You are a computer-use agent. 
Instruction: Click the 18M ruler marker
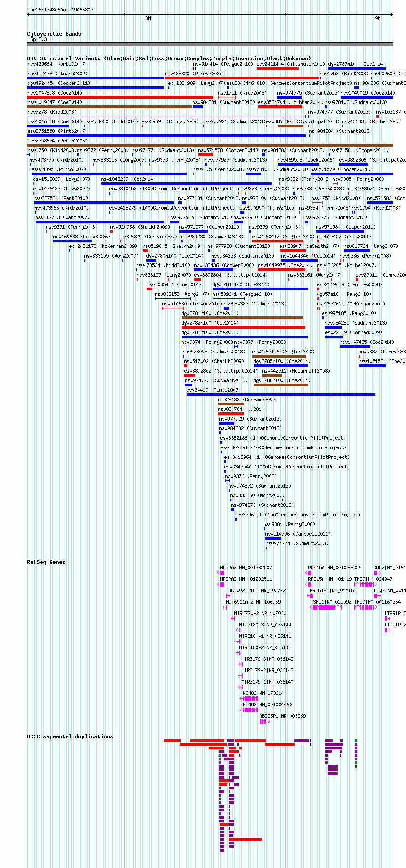(x=146, y=18)
